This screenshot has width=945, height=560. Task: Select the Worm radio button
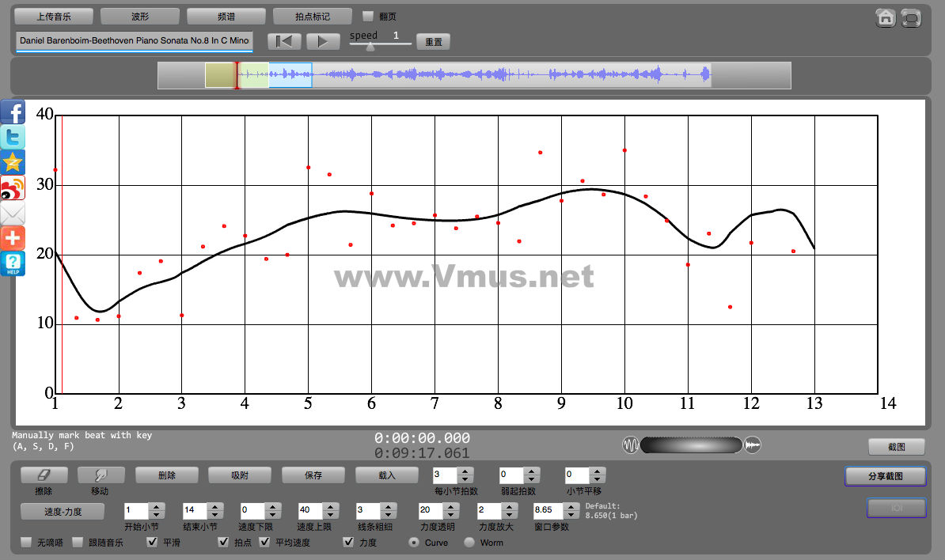point(469,543)
